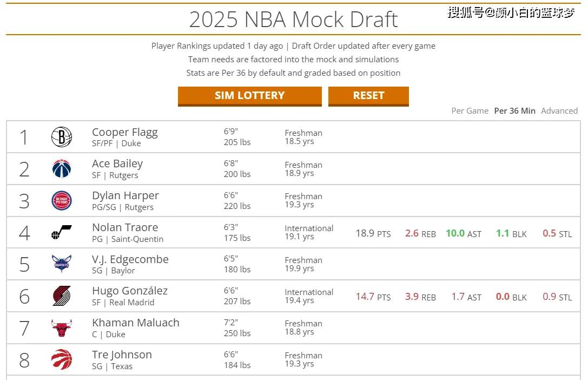Click the Toronto Raptors logo at pick 8

(x=62, y=359)
